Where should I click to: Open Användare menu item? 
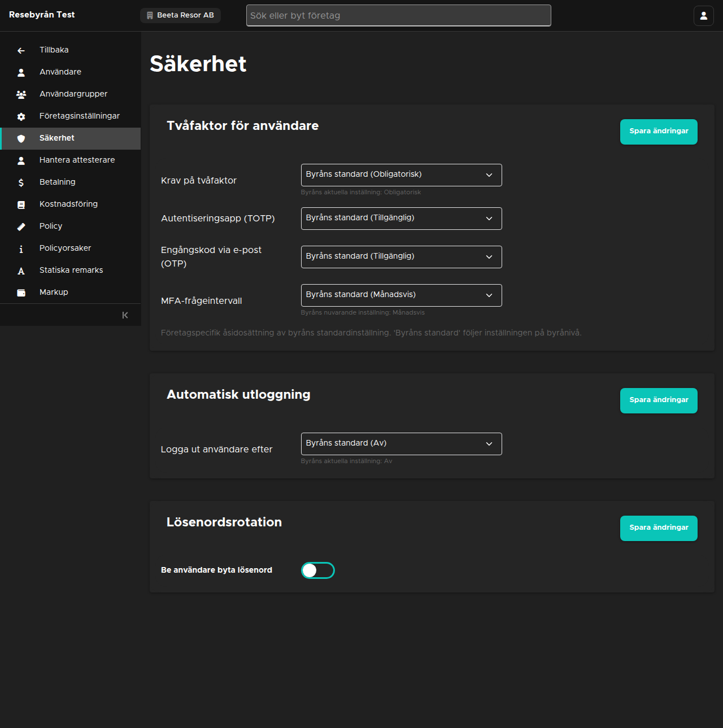pyautogui.click(x=71, y=72)
